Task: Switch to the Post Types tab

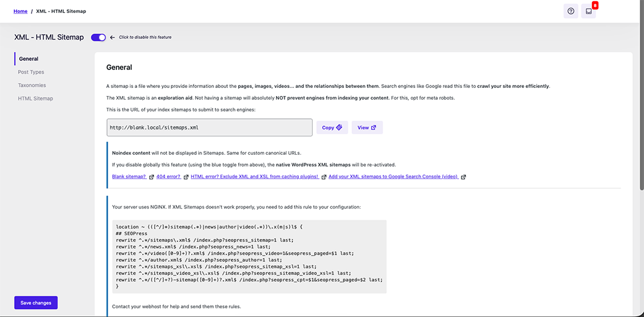Action: [x=31, y=72]
